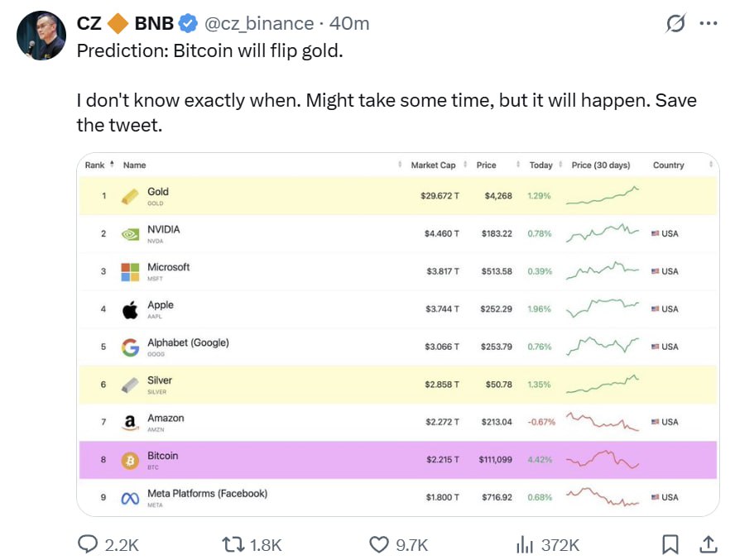The height and width of the screenshot is (560, 735).
Task: Click the reply comment icon
Action: click(89, 543)
